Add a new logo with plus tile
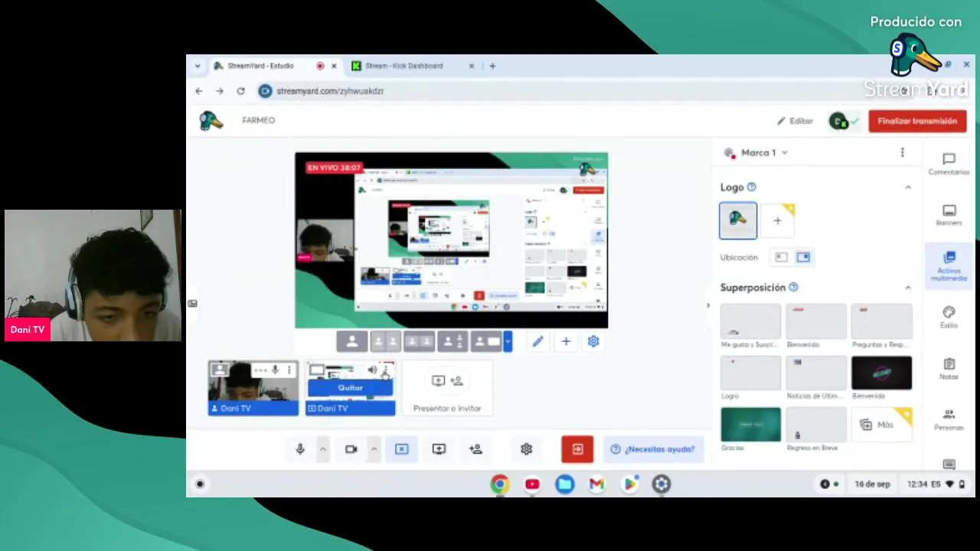The height and width of the screenshot is (551, 980). coord(777,220)
